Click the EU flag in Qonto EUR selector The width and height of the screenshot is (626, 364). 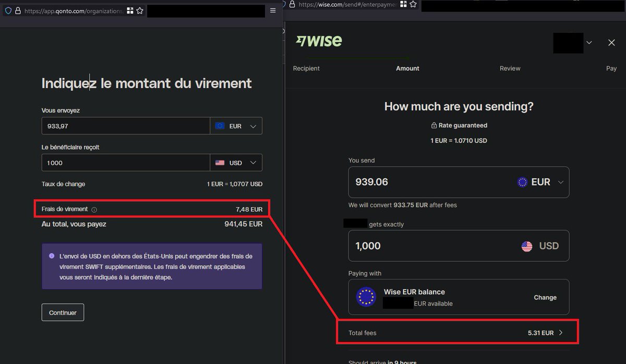click(220, 126)
